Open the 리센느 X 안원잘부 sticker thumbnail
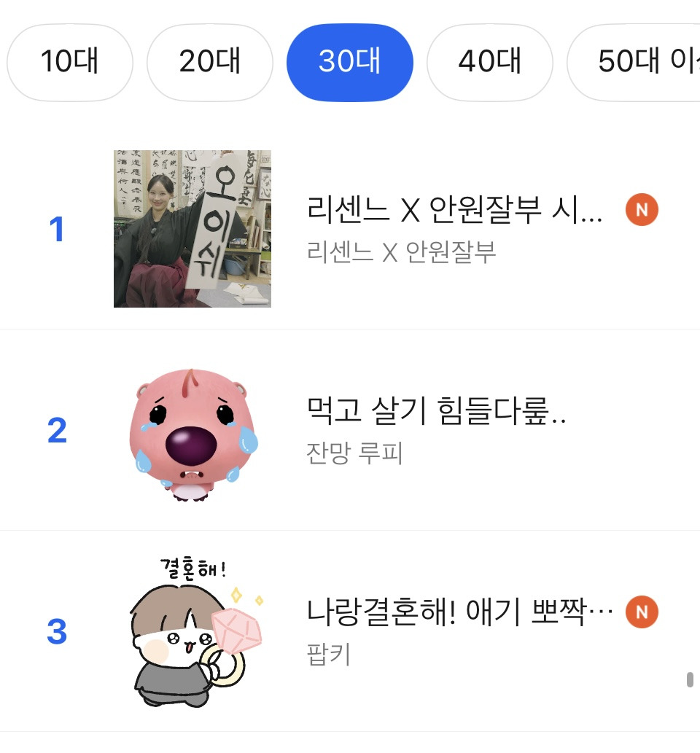The height and width of the screenshot is (753, 700). coord(192,229)
